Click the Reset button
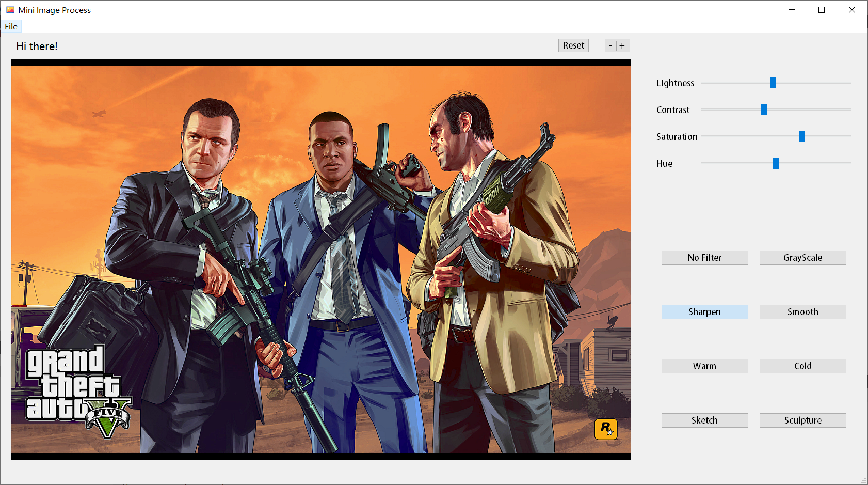 pyautogui.click(x=573, y=45)
